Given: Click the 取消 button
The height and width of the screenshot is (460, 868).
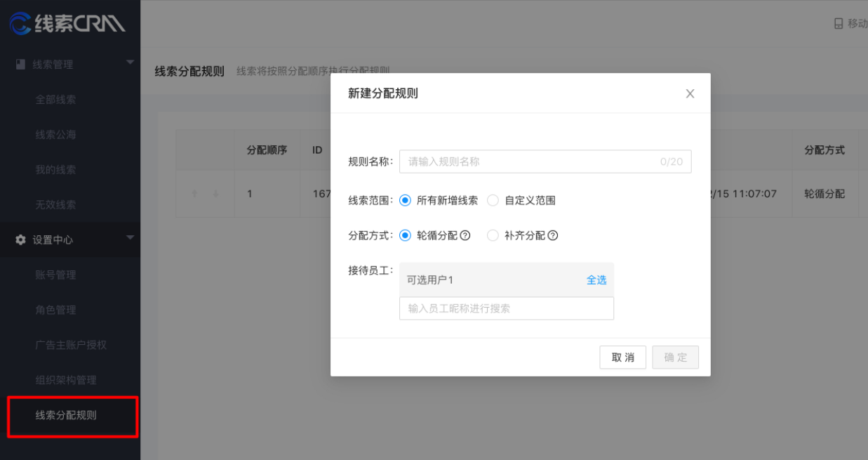Looking at the screenshot, I should click(622, 357).
